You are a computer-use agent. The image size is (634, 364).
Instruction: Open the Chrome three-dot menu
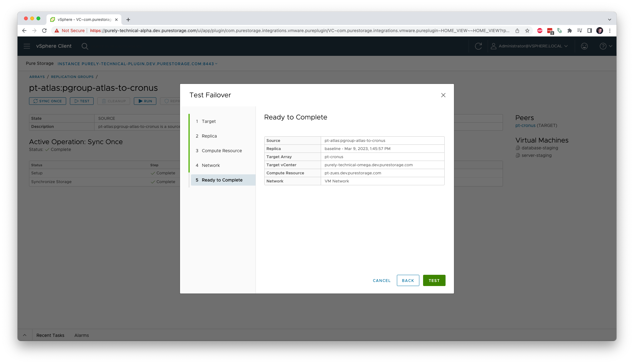[x=610, y=31]
